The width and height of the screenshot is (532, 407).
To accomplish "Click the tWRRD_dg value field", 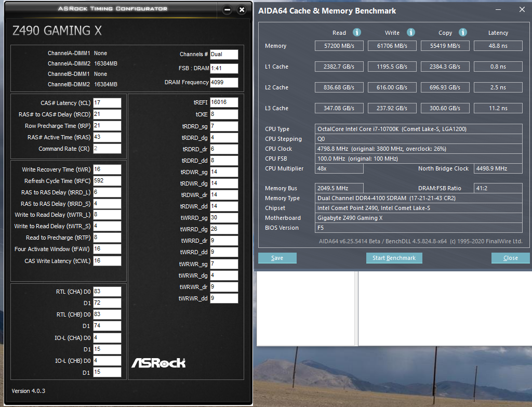I will click(224, 229).
